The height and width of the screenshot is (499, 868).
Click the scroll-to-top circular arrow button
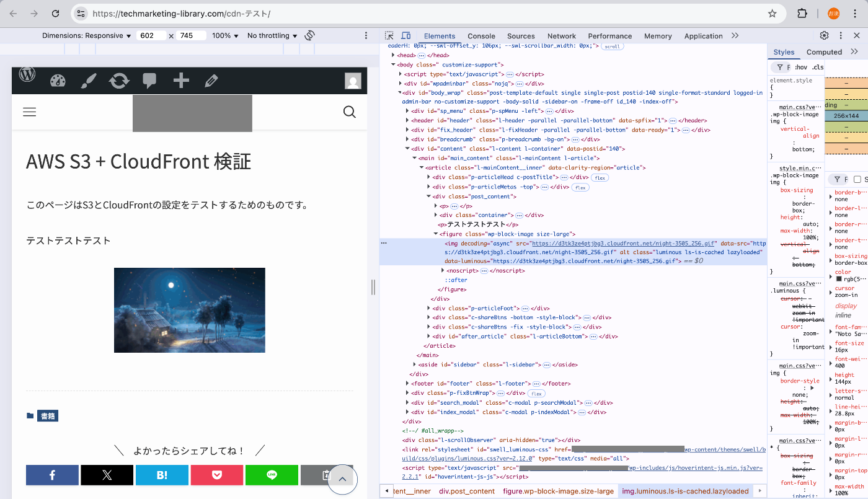click(x=342, y=479)
